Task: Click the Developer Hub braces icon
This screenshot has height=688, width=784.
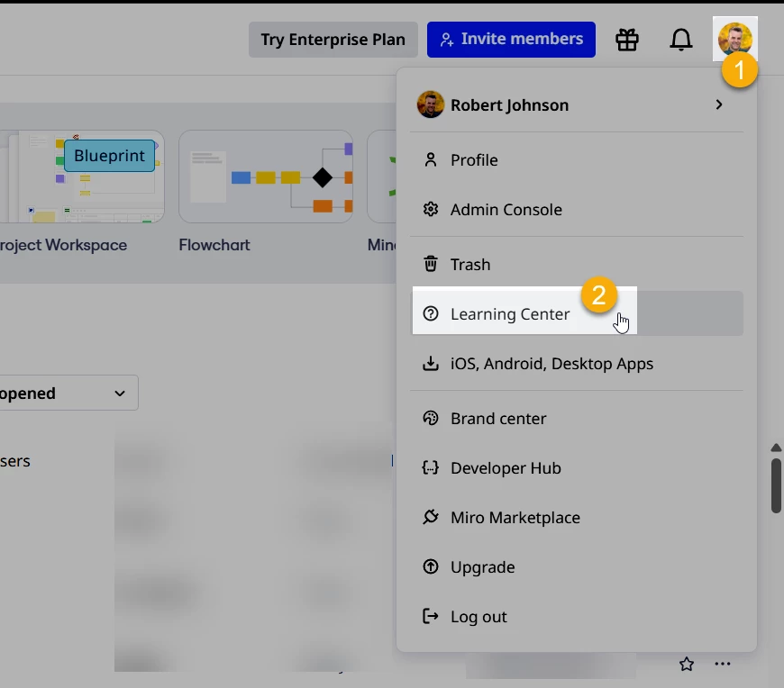Action: (431, 467)
